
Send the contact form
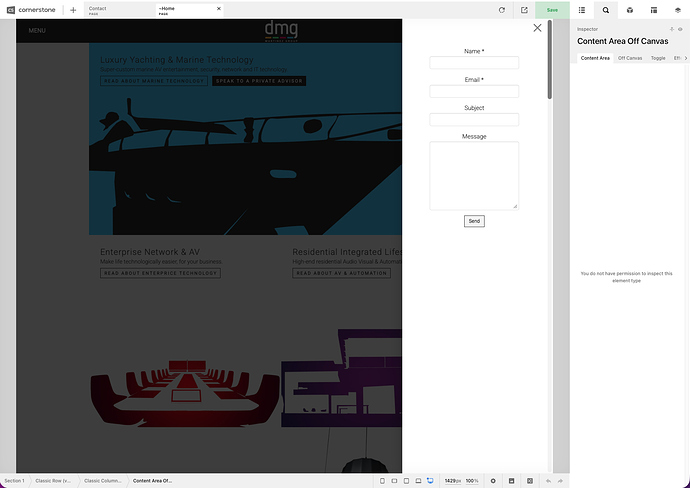[474, 221]
